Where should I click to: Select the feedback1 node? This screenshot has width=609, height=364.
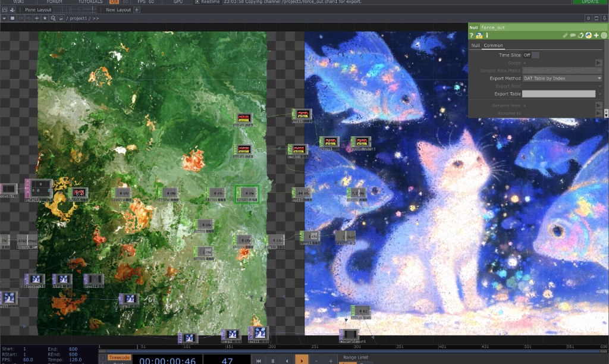(x=35, y=281)
